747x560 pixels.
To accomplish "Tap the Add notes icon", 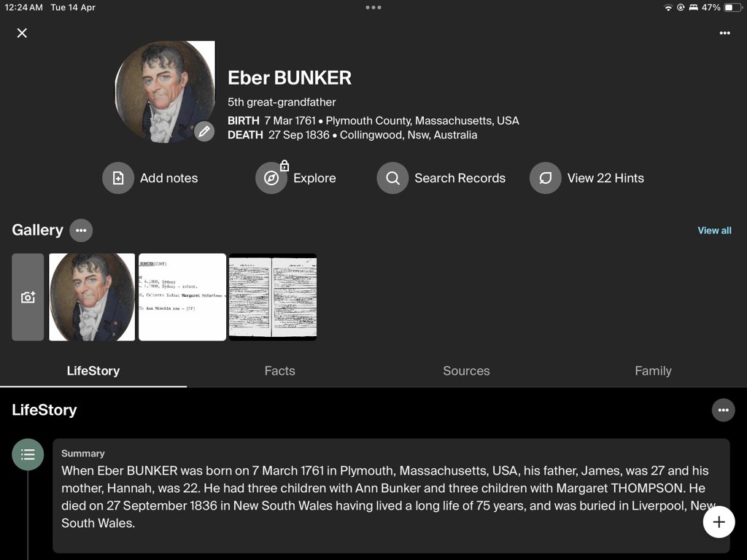I will click(118, 178).
